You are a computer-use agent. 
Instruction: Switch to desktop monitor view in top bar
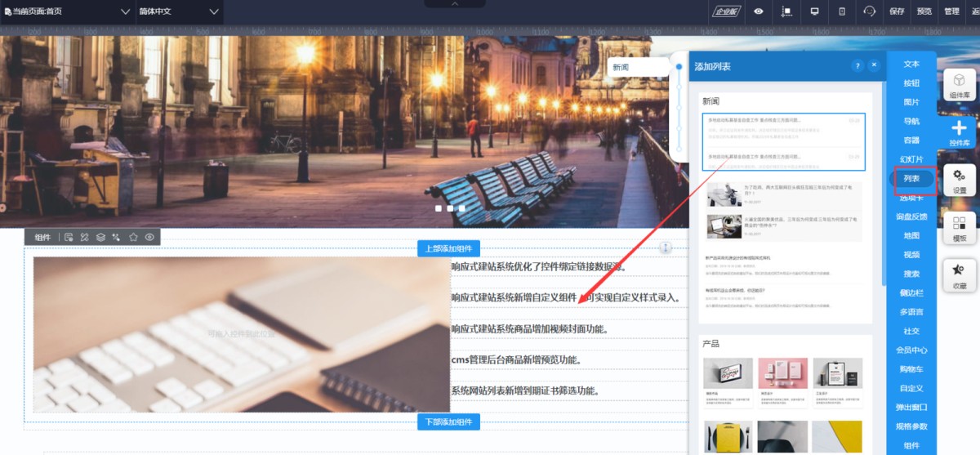pyautogui.click(x=813, y=11)
